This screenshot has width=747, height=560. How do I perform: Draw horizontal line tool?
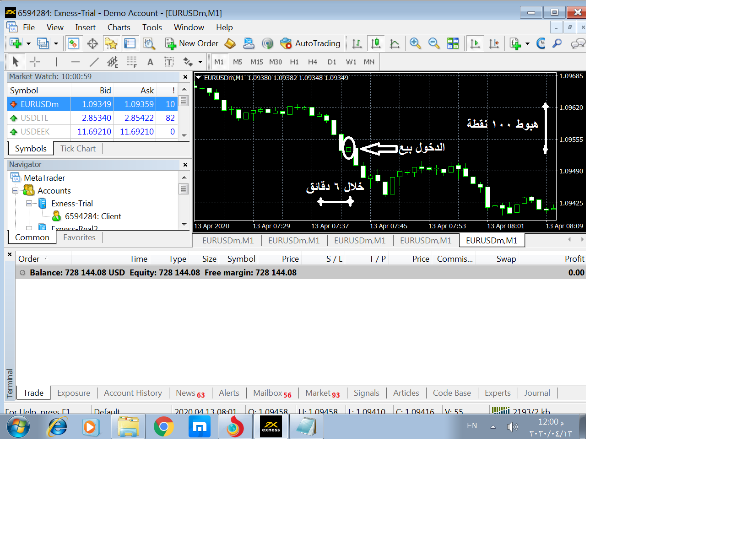[x=76, y=62]
